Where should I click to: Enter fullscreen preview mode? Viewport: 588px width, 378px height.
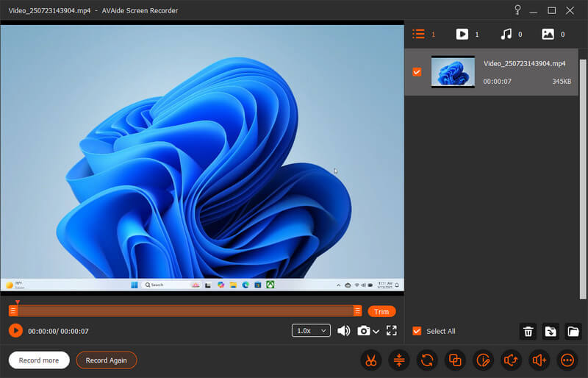point(392,330)
